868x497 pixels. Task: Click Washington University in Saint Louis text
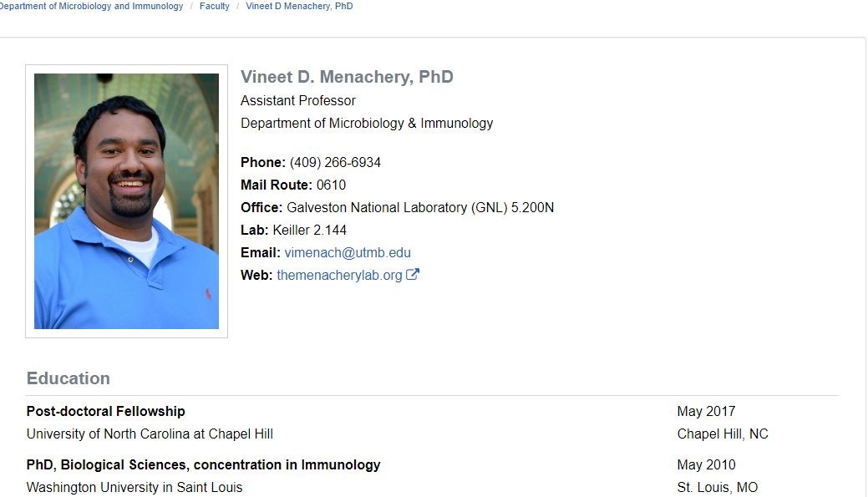point(135,487)
